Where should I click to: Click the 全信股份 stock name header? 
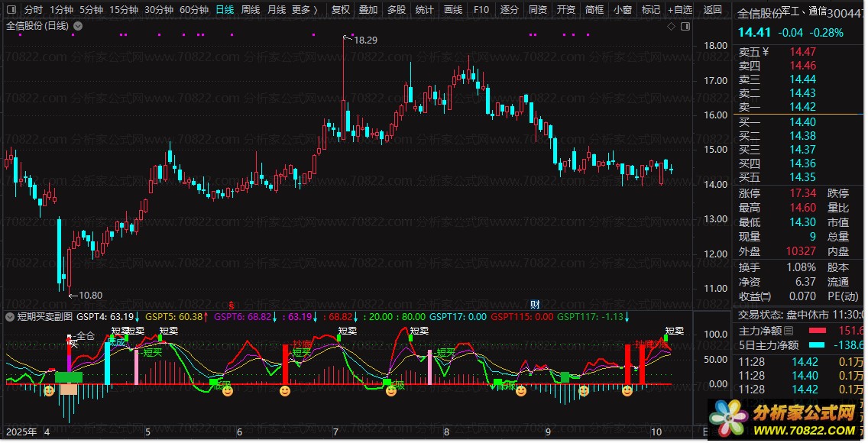click(x=760, y=13)
